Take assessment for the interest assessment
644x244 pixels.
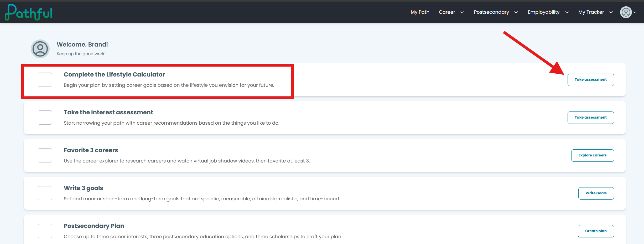coord(591,118)
